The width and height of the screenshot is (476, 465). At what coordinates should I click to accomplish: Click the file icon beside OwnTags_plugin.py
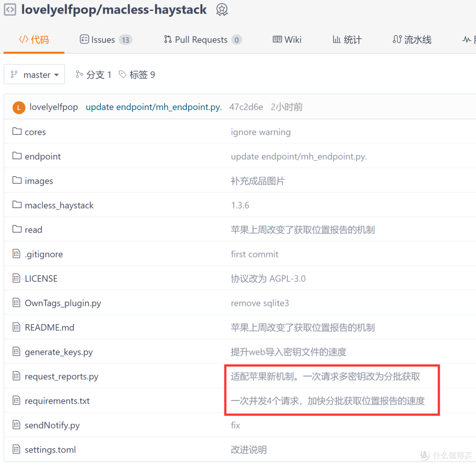coord(16,303)
